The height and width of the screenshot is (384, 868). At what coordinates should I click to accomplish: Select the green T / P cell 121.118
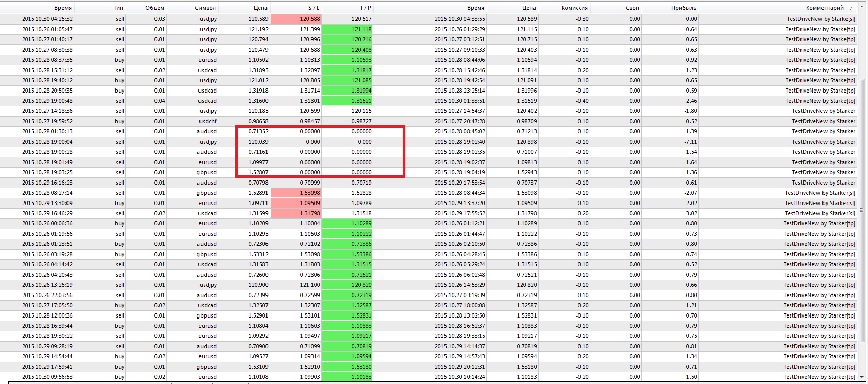[x=347, y=29]
